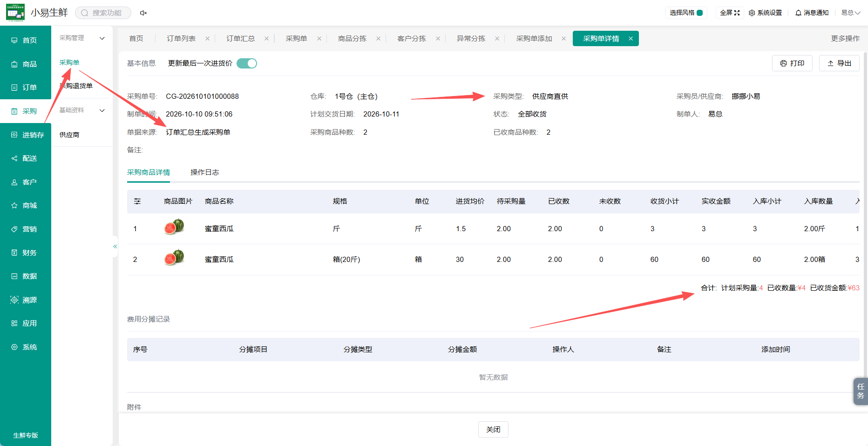The height and width of the screenshot is (446, 868).
Task: Click watermelon thumbnail in row 1
Action: coord(174,227)
